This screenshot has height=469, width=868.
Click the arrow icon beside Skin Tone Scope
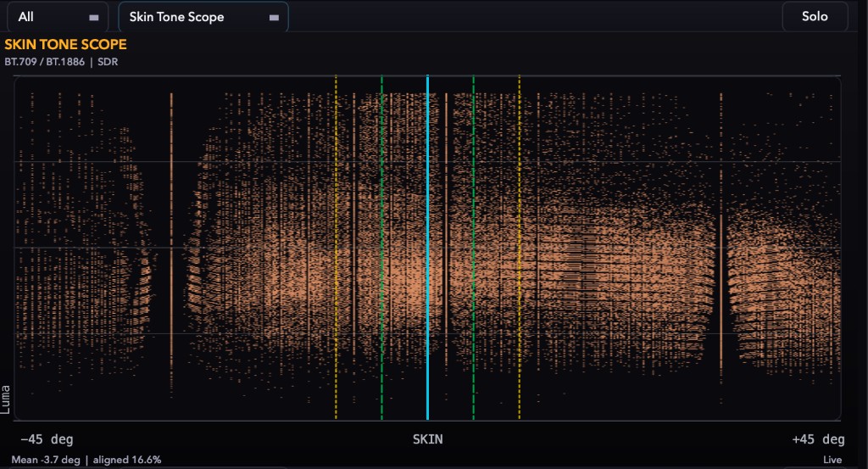coord(274,18)
